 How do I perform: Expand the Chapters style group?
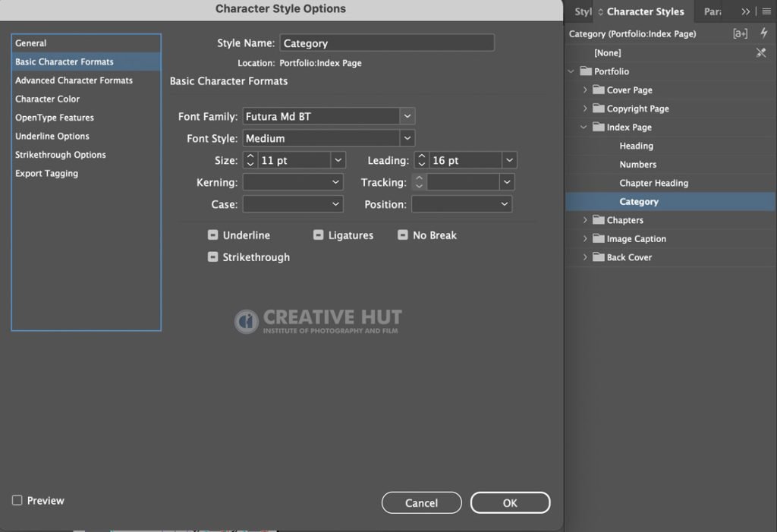tap(585, 220)
